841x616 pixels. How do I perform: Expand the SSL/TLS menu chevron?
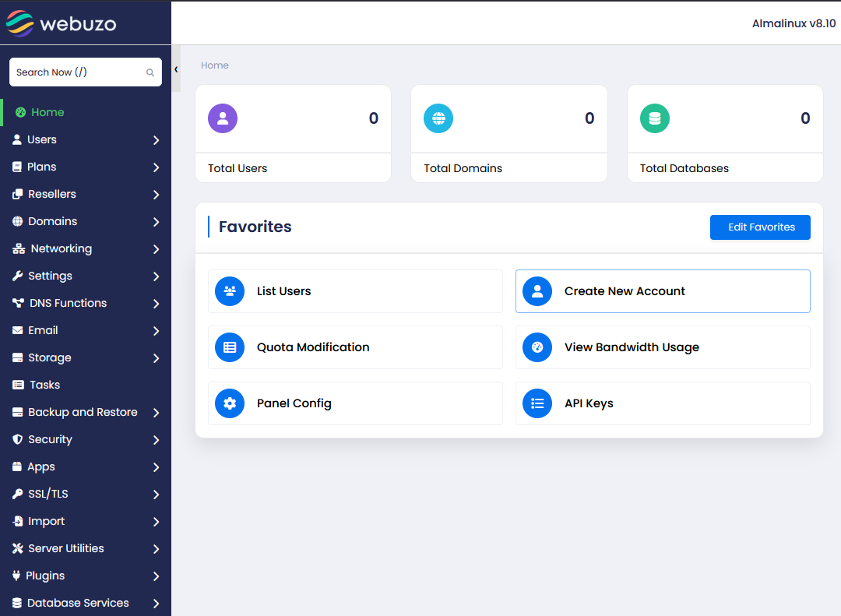pyautogui.click(x=156, y=495)
